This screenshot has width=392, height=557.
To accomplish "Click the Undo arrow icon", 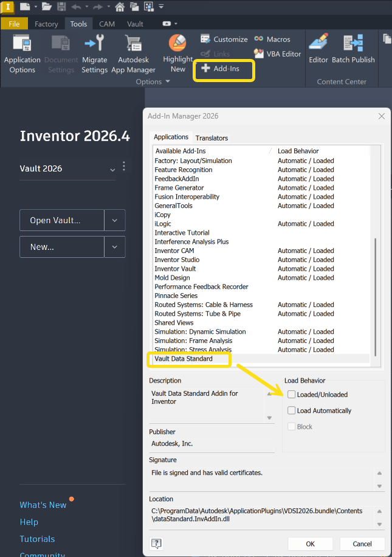I will tap(76, 7).
